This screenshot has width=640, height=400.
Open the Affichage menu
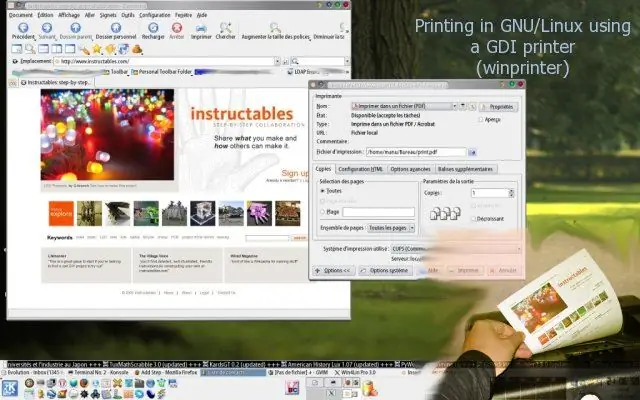69,15
